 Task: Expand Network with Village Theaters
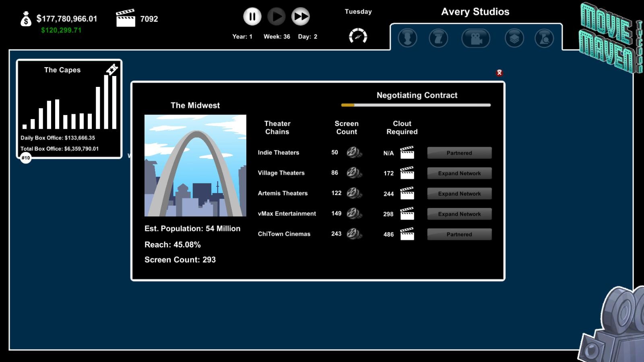[x=459, y=173]
